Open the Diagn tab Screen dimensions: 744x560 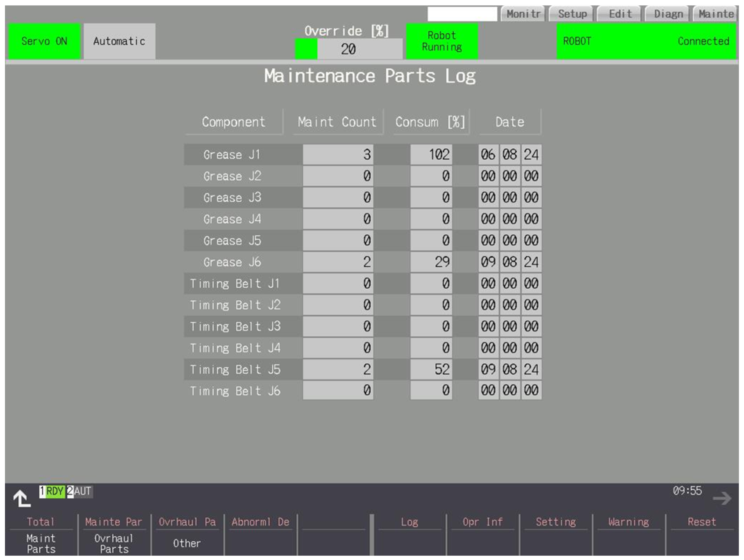tap(668, 14)
